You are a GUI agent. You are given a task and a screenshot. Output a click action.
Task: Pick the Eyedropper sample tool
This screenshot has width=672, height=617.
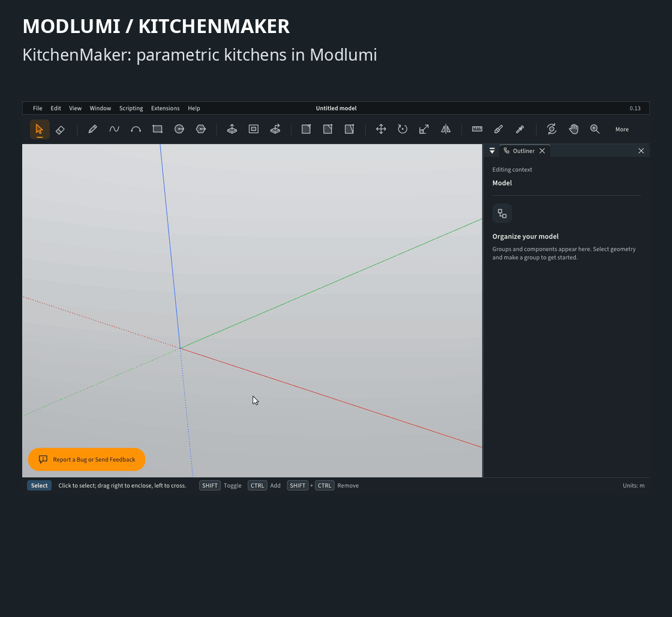(x=520, y=129)
